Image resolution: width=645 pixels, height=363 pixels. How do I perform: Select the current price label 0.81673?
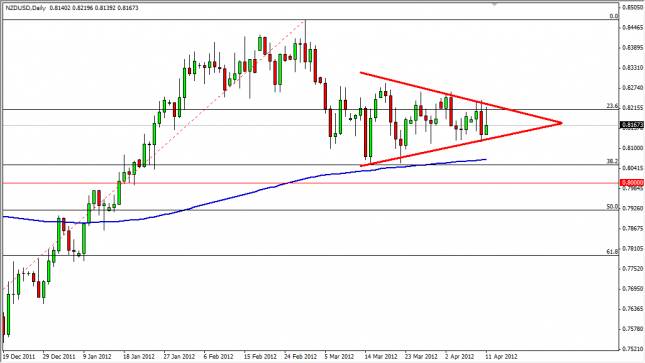[632, 125]
